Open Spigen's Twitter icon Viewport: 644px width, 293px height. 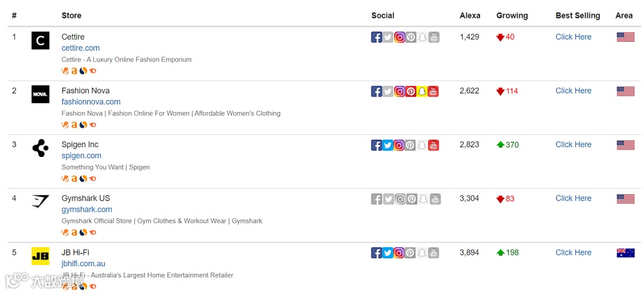tap(388, 145)
